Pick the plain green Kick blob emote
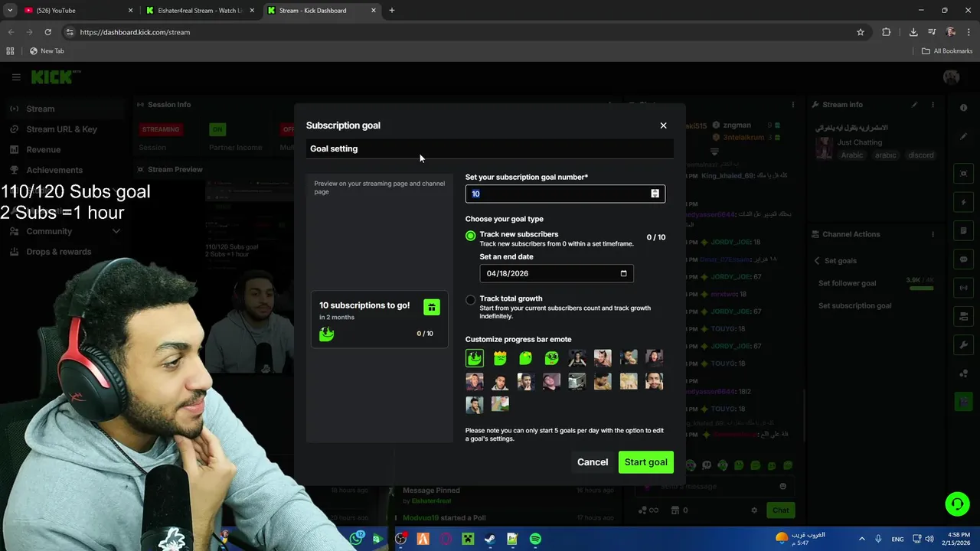The image size is (980, 551). (526, 357)
